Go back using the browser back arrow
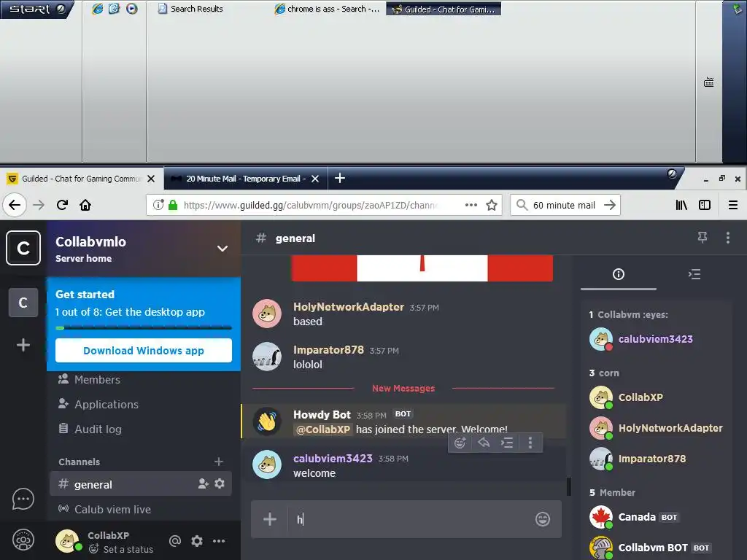The height and width of the screenshot is (560, 747). click(15, 205)
